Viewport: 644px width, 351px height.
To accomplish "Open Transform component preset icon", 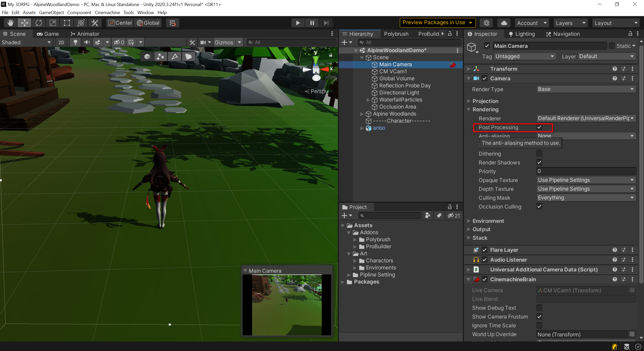I will (624, 69).
